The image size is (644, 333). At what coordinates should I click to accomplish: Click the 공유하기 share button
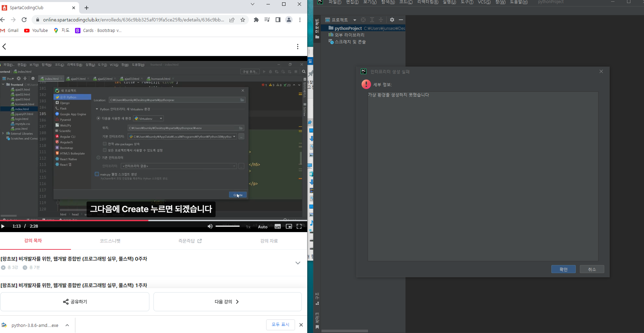[75, 302]
